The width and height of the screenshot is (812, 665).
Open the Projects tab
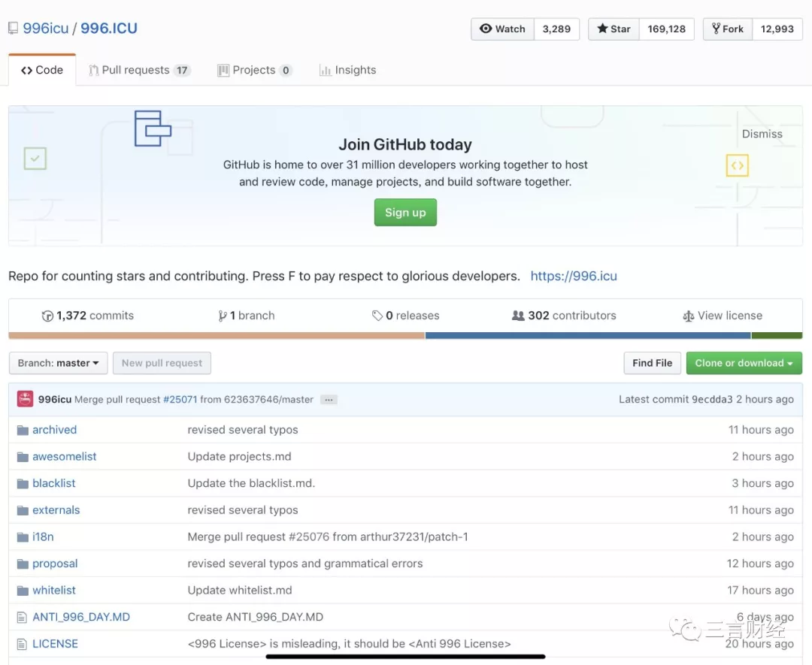coord(255,70)
